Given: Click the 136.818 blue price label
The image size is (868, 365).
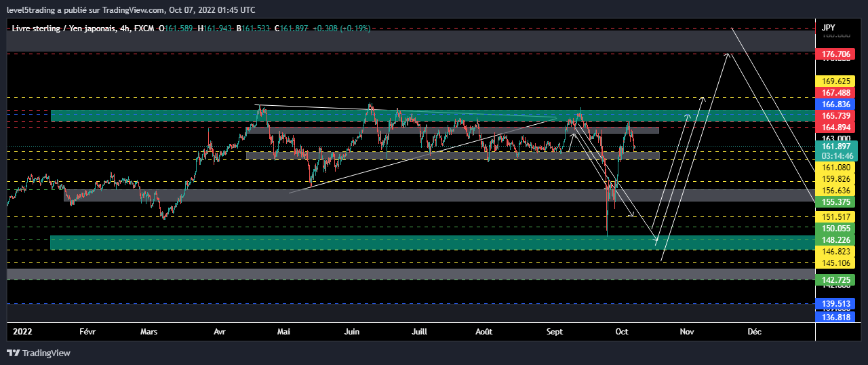Looking at the screenshot, I should pos(835,317).
